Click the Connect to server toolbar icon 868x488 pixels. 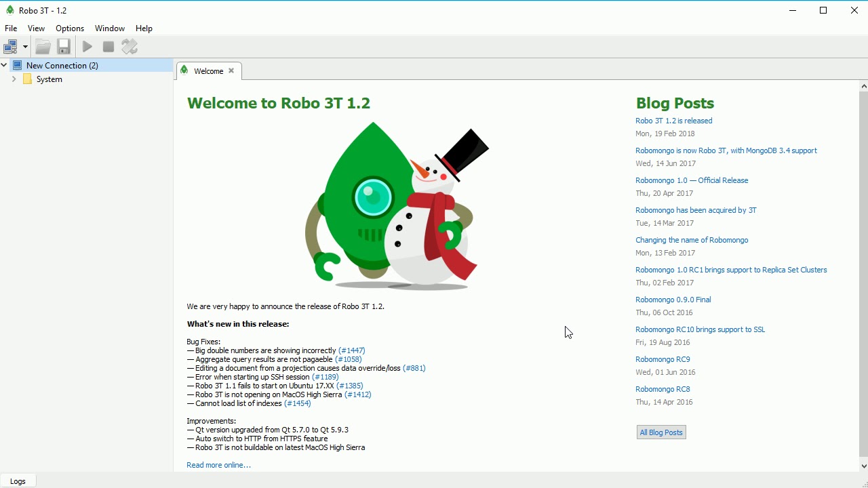click(10, 47)
